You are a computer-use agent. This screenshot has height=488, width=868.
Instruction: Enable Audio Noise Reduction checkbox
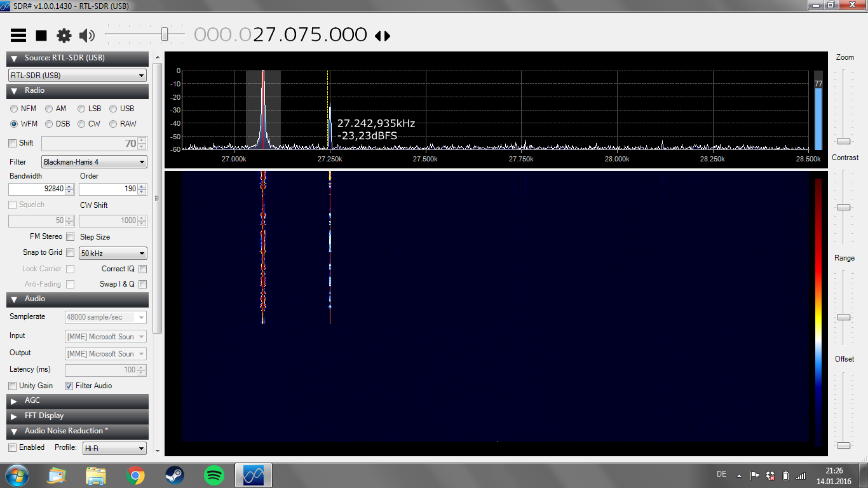click(x=13, y=447)
